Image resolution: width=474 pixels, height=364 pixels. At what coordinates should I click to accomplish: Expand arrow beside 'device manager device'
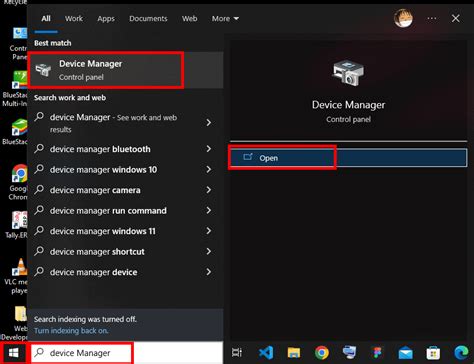(x=209, y=272)
